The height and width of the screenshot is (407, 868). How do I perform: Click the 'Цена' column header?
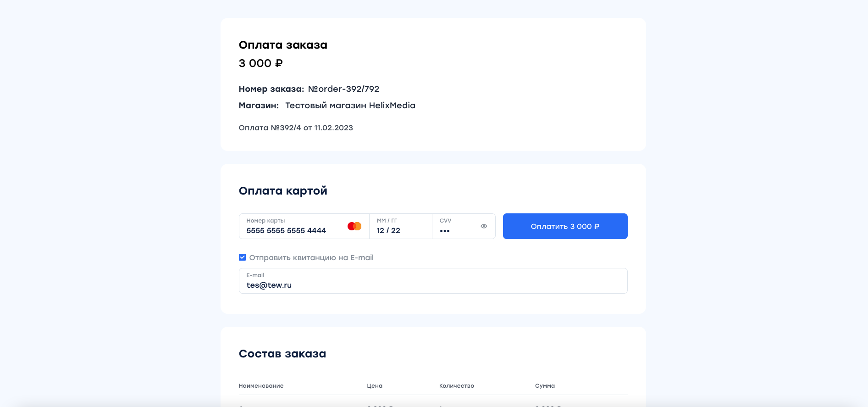pyautogui.click(x=375, y=386)
